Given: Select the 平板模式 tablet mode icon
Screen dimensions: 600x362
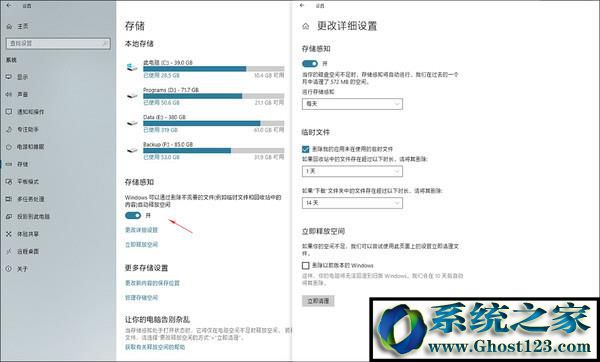Looking at the screenshot, I should [x=9, y=181].
